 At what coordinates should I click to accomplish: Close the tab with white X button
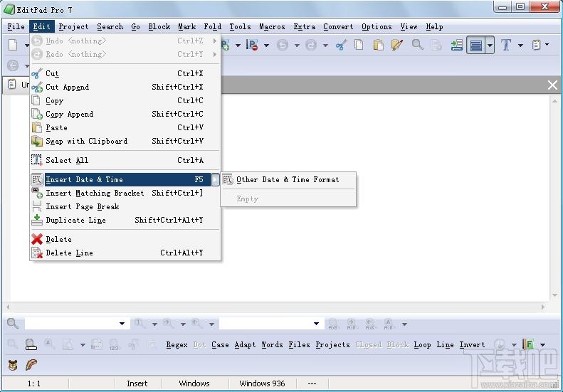click(552, 85)
